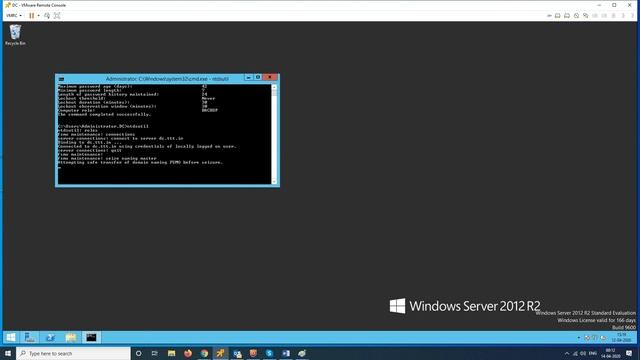
Task: Expand the power options arrow beside pause
Action: tap(39, 16)
